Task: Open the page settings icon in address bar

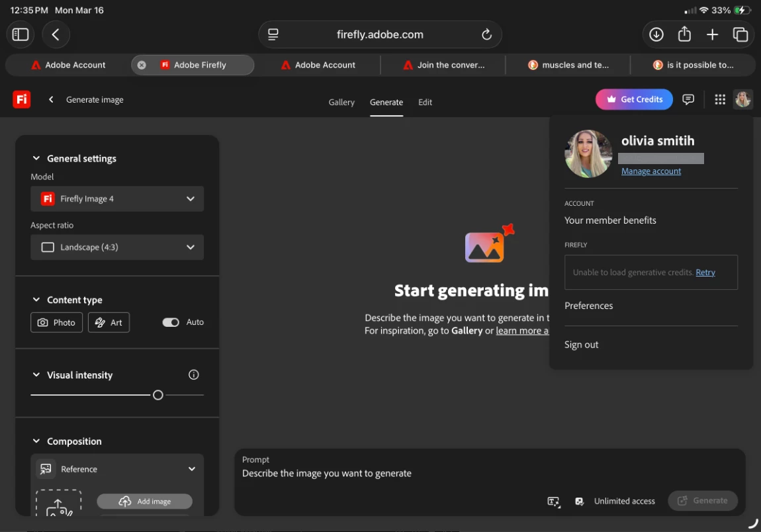Action: click(273, 34)
